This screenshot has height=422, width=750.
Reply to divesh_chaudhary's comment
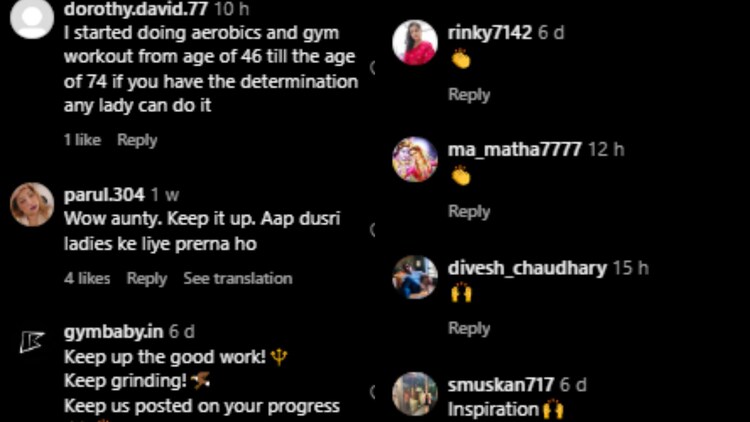click(469, 328)
